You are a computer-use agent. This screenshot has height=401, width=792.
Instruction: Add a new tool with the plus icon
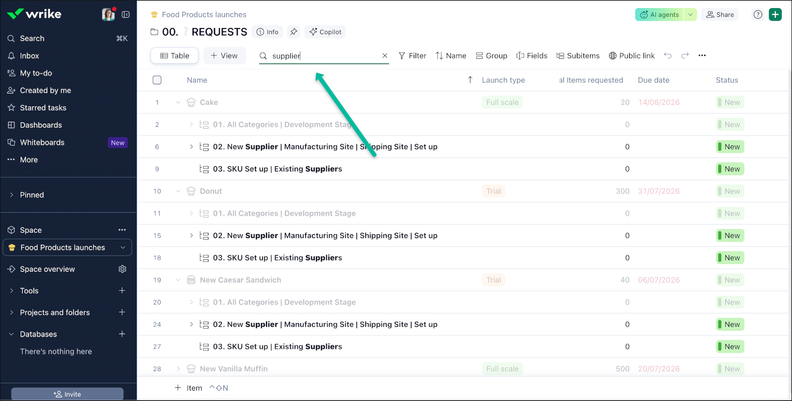(122, 291)
